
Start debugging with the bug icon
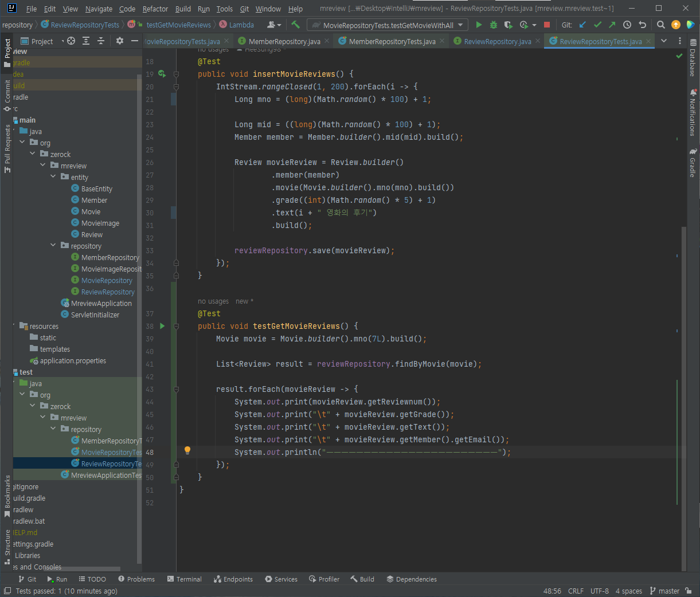(x=494, y=25)
